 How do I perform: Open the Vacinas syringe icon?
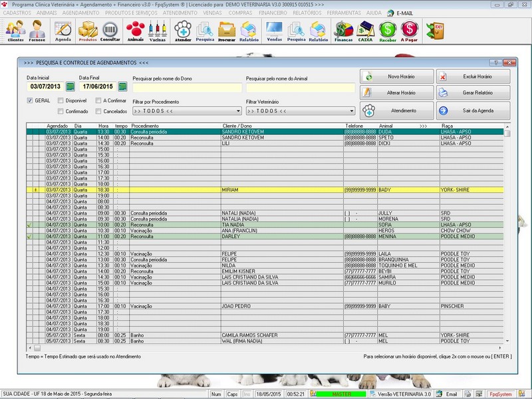point(158,30)
